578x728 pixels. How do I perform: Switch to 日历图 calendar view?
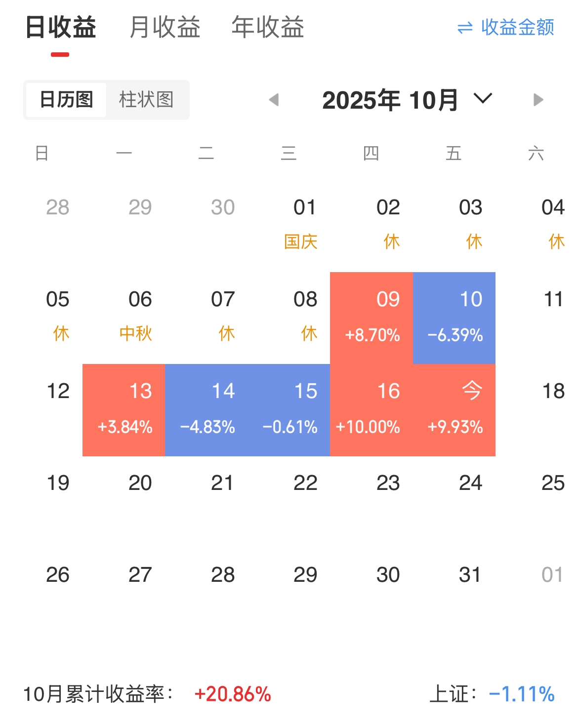pyautogui.click(x=66, y=100)
